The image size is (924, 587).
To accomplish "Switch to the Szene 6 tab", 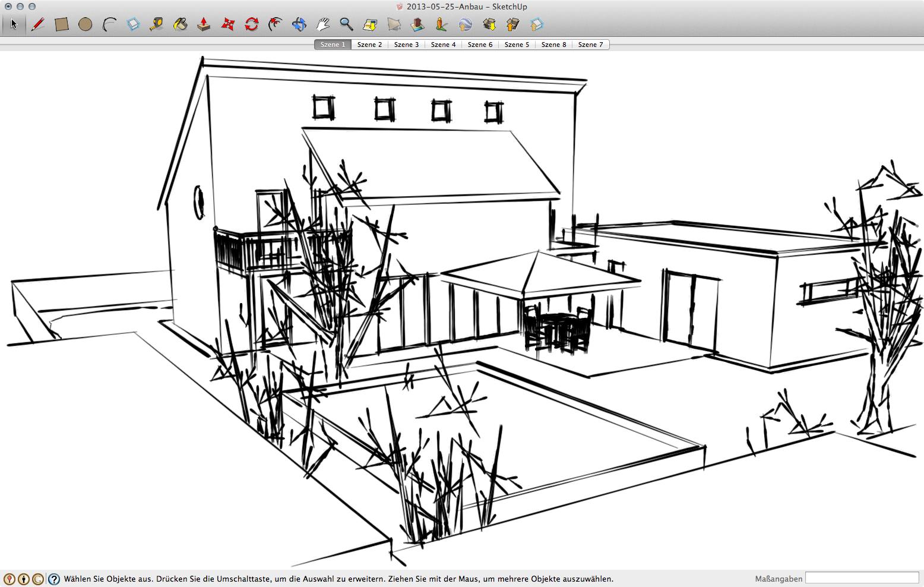I will (480, 45).
